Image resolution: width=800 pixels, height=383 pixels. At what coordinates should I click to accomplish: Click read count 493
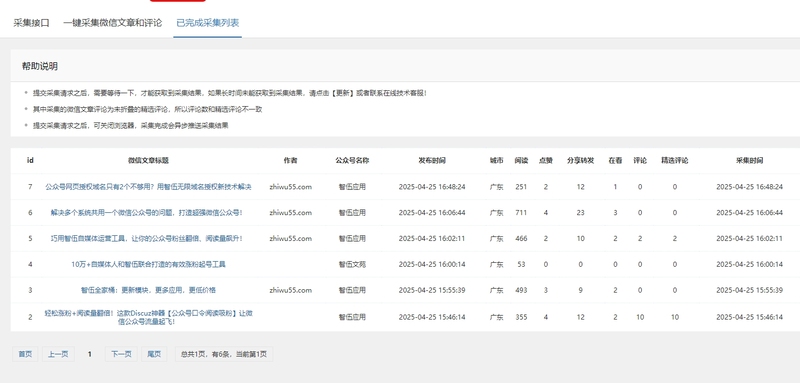[x=521, y=290]
